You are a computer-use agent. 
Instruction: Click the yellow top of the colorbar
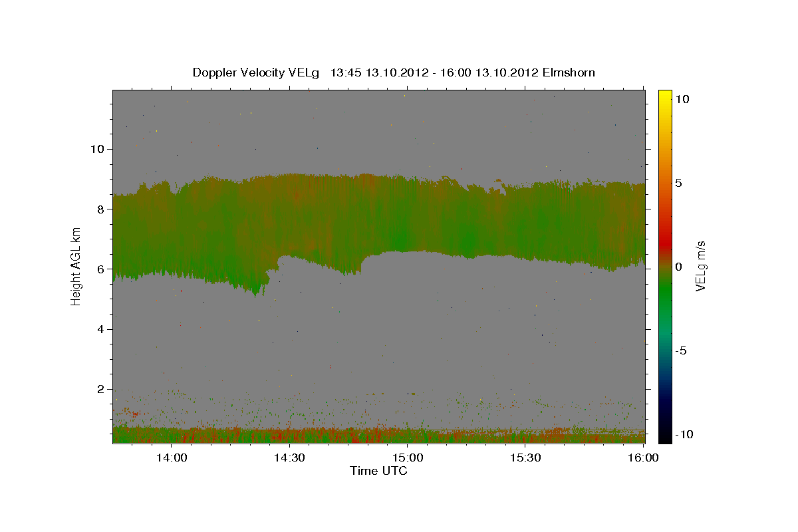(665, 96)
